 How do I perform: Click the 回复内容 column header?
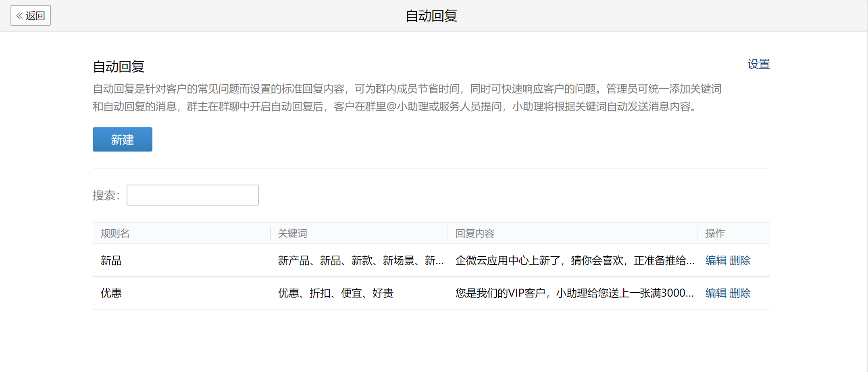pyautogui.click(x=475, y=233)
